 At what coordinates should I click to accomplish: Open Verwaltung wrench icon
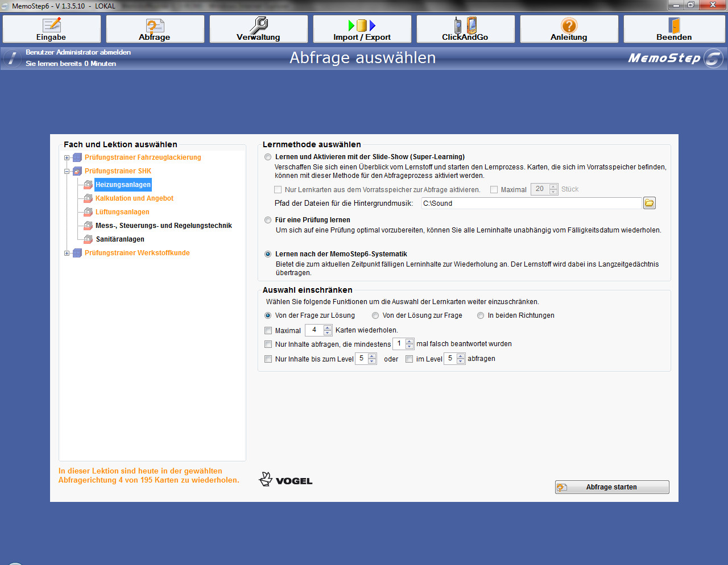pos(259,26)
